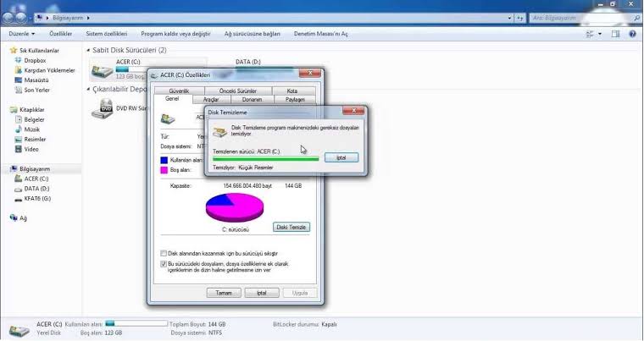This screenshot has width=644, height=341.
Task: Click Denetim Masası'nı Aç
Action: (x=321, y=34)
